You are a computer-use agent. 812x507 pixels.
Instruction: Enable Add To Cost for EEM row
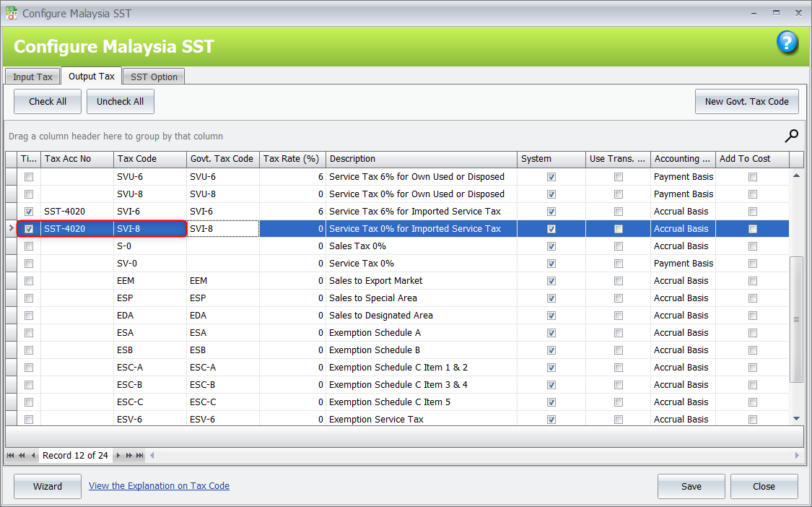point(753,281)
